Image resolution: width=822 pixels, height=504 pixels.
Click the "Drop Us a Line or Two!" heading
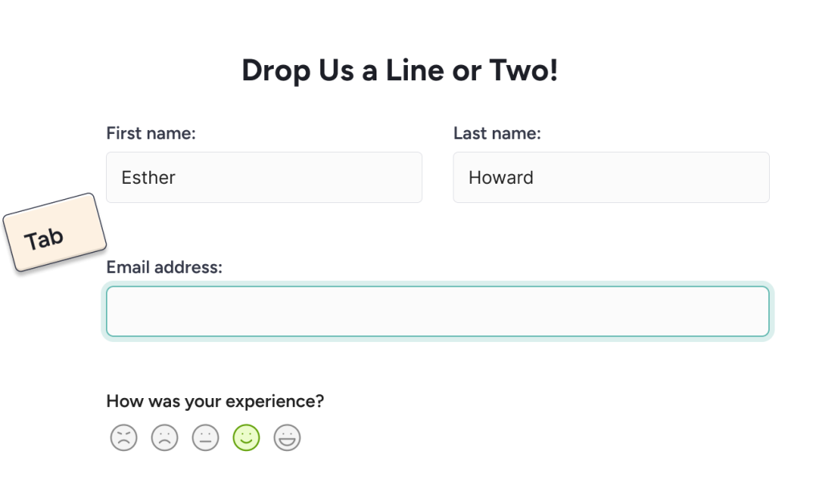coord(400,71)
